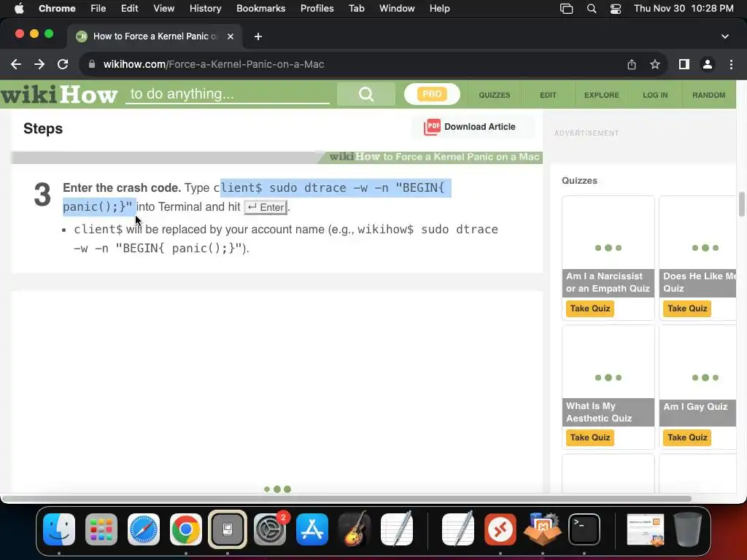Image resolution: width=747 pixels, height=560 pixels.
Task: Bookmark this page with star icon
Action: tap(655, 64)
